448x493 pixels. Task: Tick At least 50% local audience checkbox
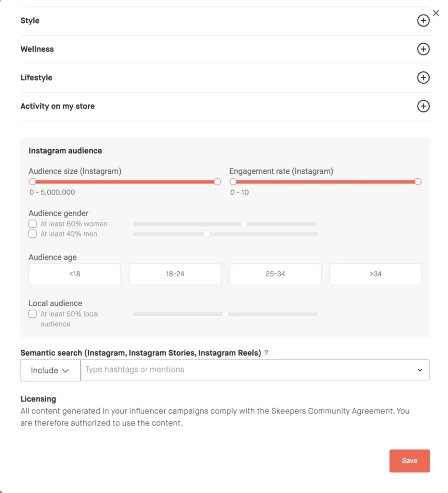click(x=33, y=314)
